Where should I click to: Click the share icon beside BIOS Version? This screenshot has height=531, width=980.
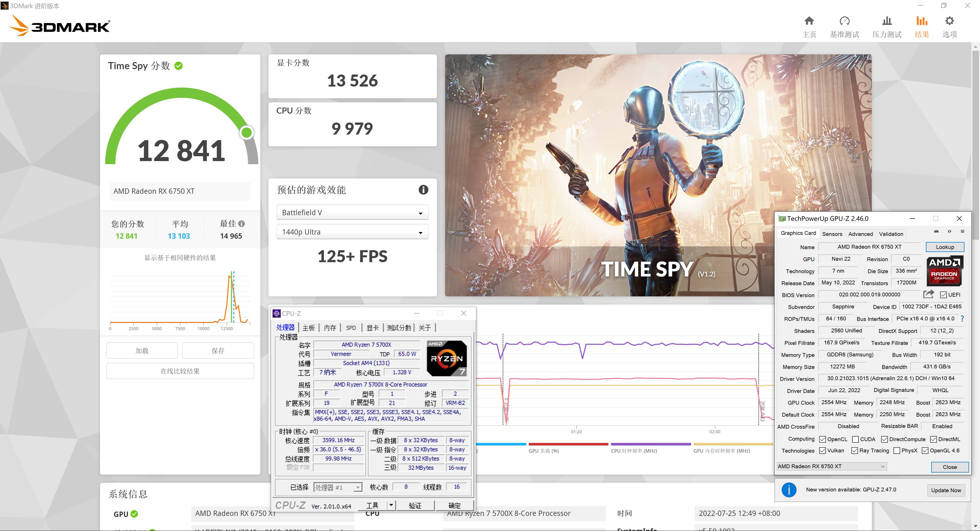tap(929, 294)
